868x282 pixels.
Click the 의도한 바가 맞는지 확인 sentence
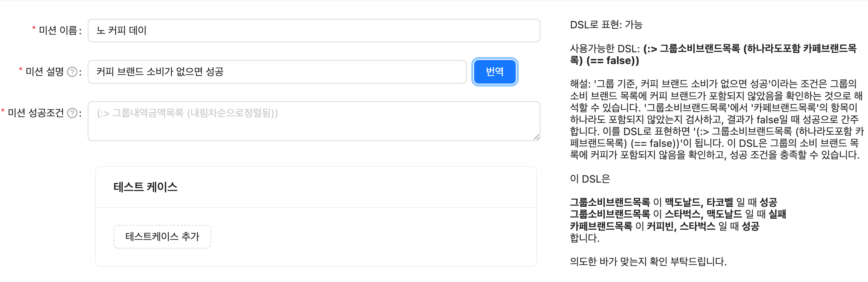648,261
